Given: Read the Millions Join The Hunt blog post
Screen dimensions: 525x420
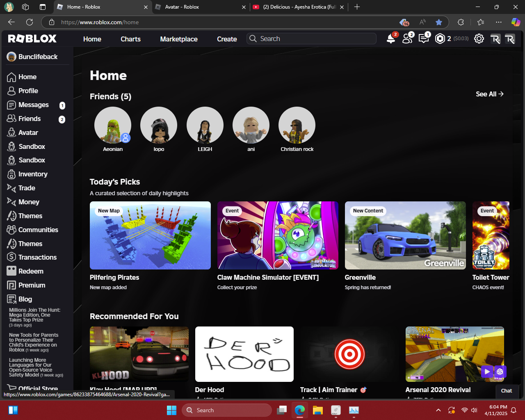Looking at the screenshot, I should coord(35,317).
